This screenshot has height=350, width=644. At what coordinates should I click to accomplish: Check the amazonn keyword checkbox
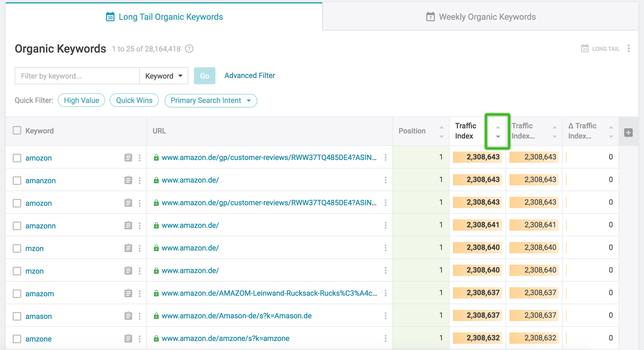(x=17, y=226)
